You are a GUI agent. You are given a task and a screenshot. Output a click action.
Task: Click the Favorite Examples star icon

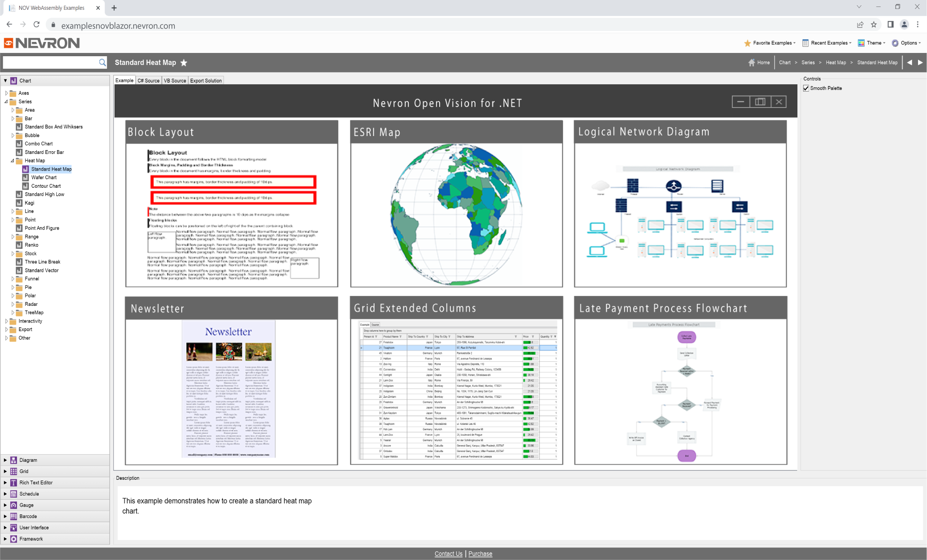pos(747,43)
